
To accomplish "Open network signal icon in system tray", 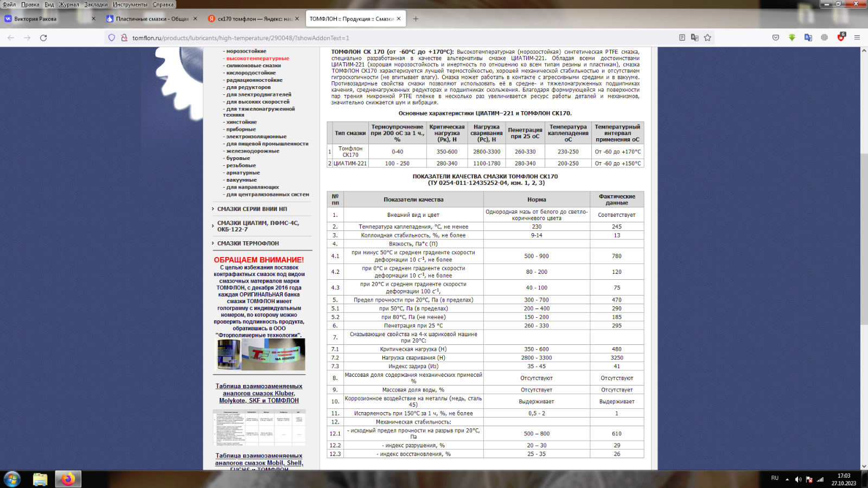I will (x=820, y=479).
